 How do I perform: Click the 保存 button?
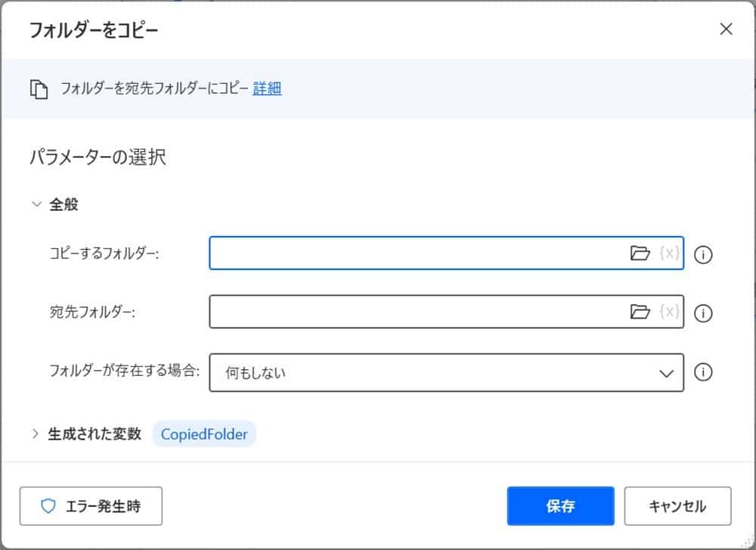pos(560,505)
